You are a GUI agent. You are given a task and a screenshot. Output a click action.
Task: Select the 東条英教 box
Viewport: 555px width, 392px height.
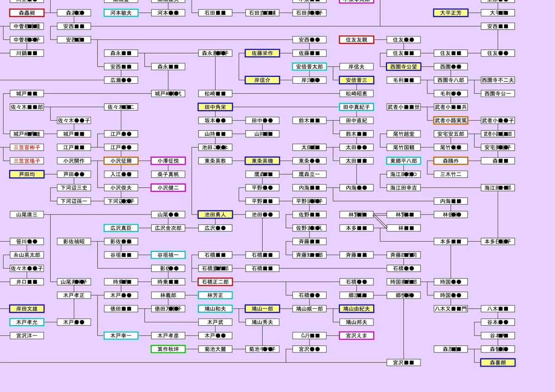215,161
